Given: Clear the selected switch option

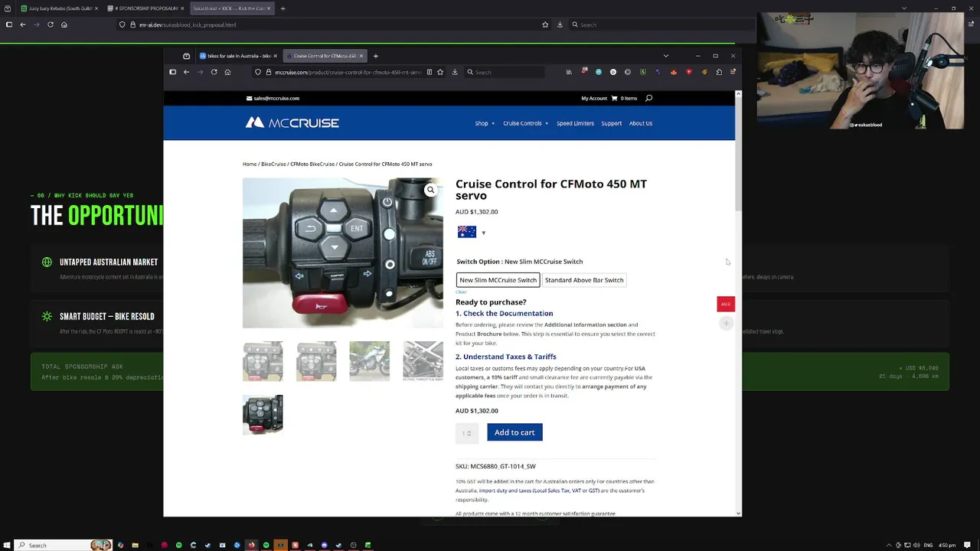Looking at the screenshot, I should [x=461, y=292].
